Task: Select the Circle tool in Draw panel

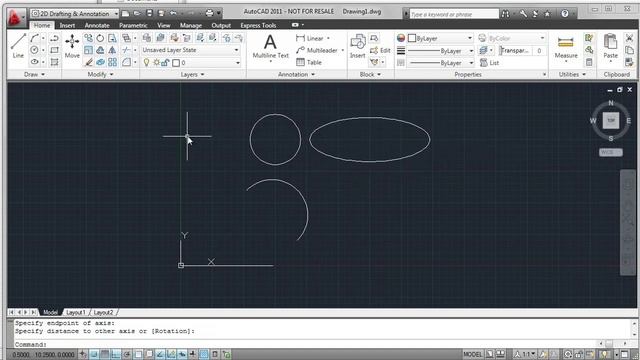Action: coord(34,50)
